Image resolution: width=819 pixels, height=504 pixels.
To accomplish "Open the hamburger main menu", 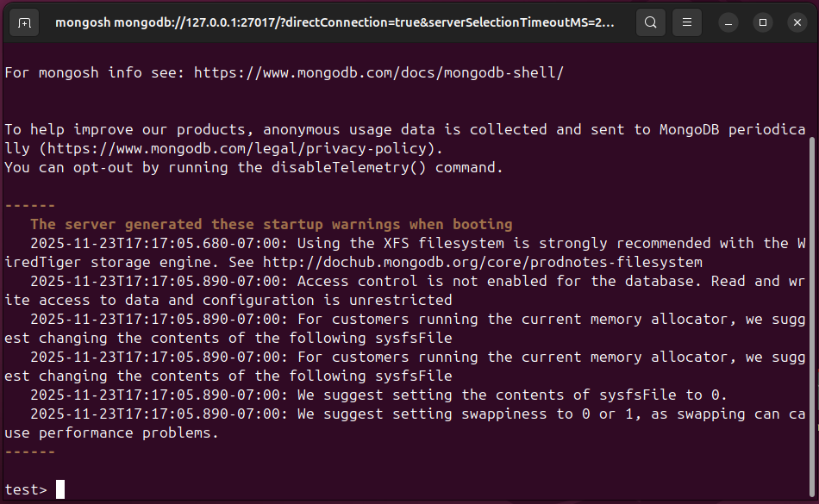I will point(685,22).
